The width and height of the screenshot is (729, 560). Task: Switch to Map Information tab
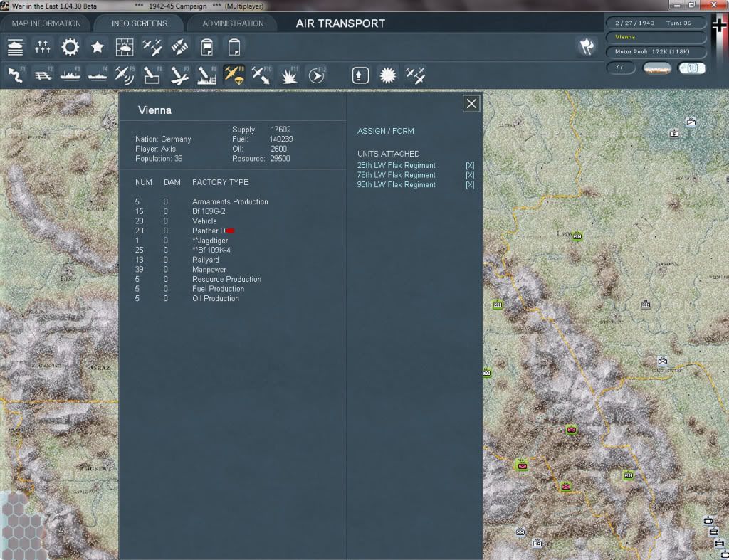(46, 23)
